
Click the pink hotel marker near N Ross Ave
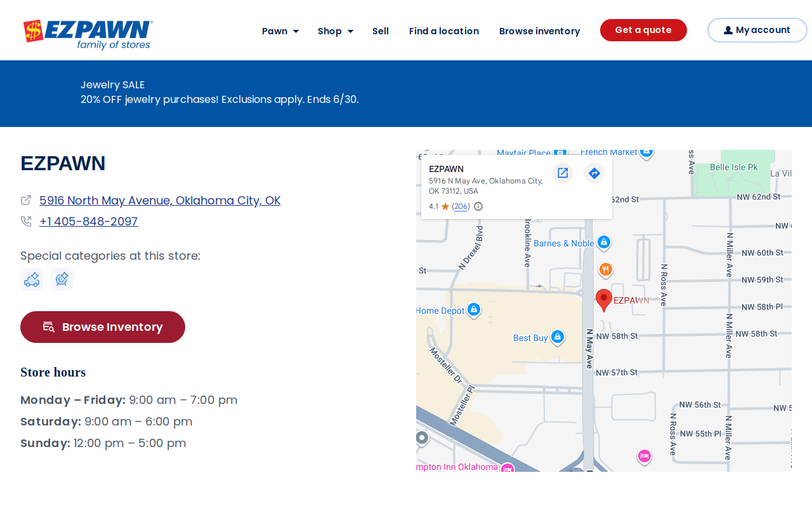645,457
